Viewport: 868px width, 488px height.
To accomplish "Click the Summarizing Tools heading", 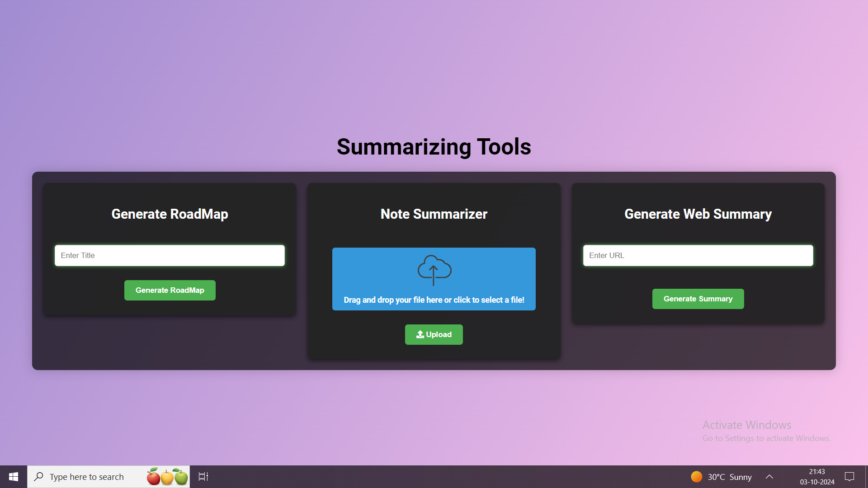I will click(x=434, y=147).
